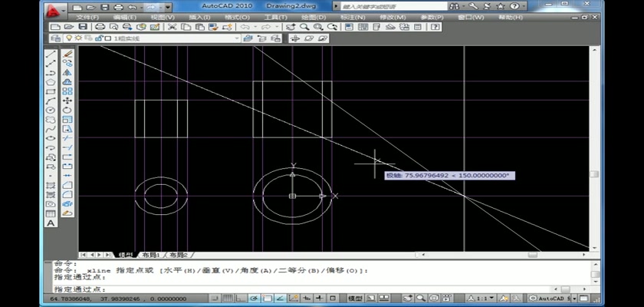The width and height of the screenshot is (644, 307).
Task: Select the Line tool in the draw toolbar
Action: [51, 54]
